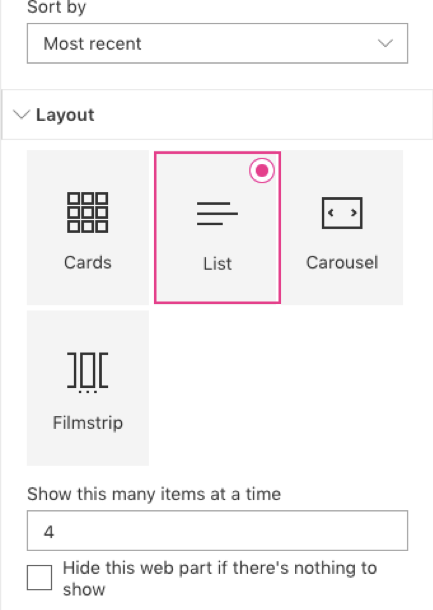Choose the Filmstrip layout tile
This screenshot has height=610, width=433.
coord(88,388)
